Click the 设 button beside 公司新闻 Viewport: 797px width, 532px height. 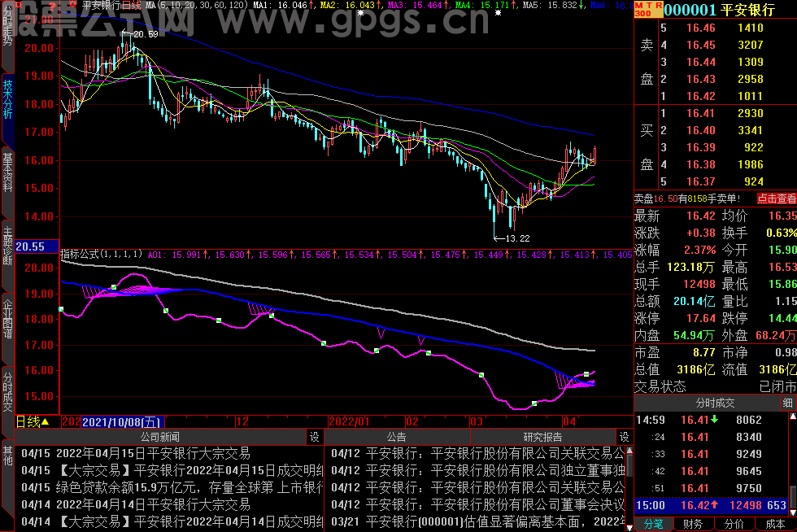pos(315,437)
